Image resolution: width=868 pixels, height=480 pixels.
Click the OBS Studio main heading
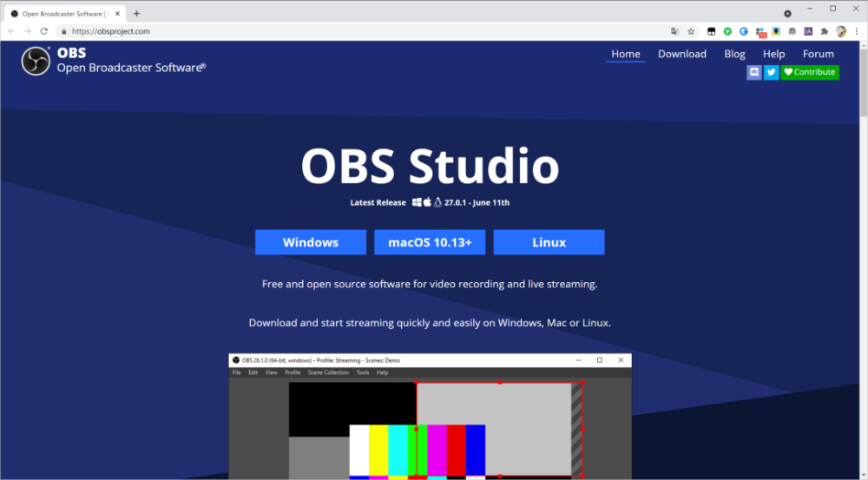tap(431, 166)
